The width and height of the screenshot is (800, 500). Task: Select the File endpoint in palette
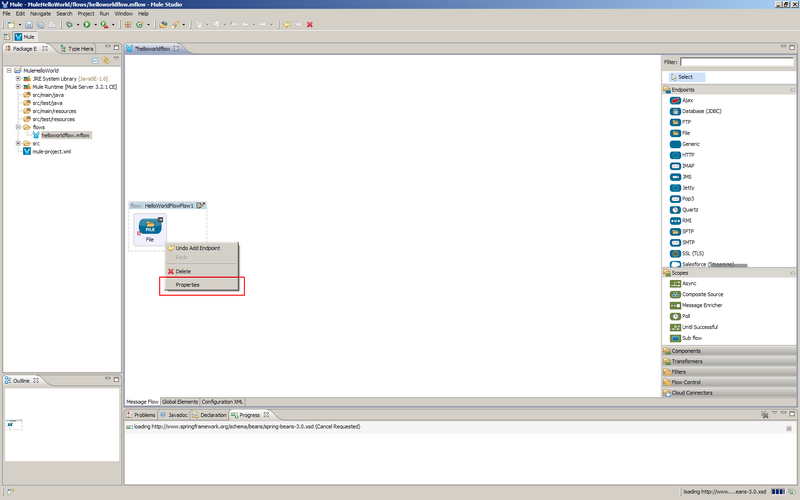[680, 133]
